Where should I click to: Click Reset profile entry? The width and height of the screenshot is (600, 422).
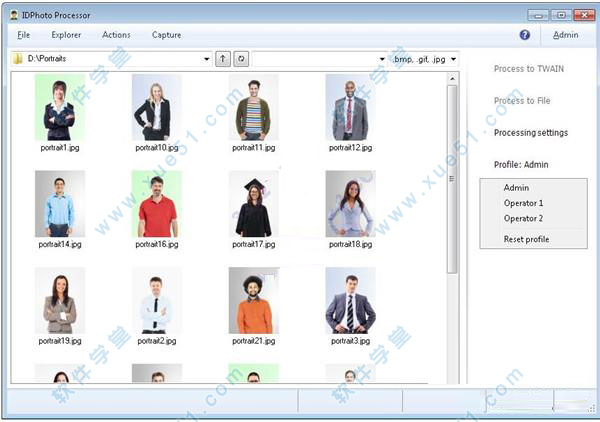(x=526, y=239)
